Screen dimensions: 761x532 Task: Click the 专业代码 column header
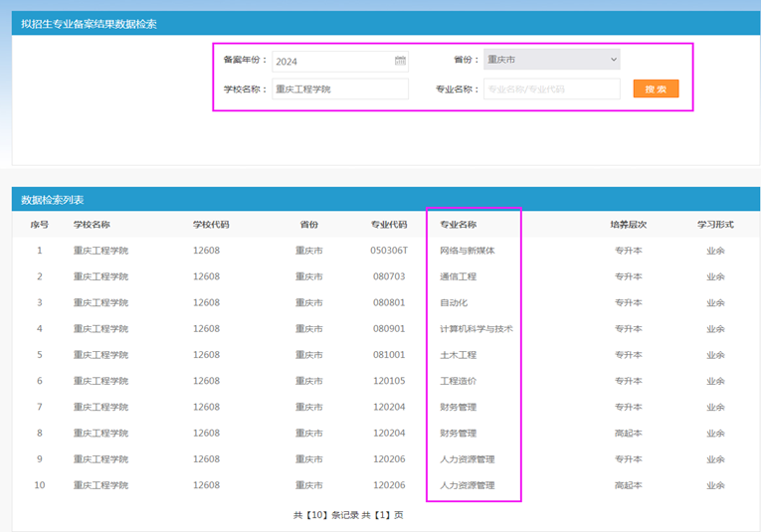(x=389, y=225)
